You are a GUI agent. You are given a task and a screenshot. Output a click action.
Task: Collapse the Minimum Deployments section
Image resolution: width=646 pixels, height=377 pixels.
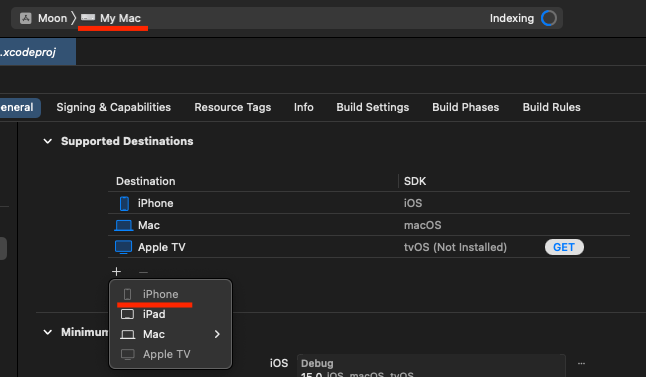tap(48, 332)
